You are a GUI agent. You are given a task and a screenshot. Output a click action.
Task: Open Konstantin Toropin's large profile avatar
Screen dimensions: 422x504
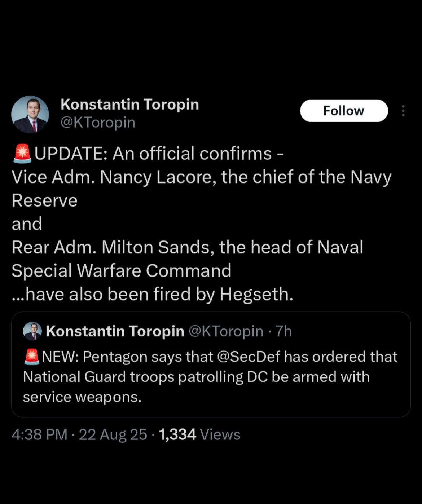click(x=30, y=114)
